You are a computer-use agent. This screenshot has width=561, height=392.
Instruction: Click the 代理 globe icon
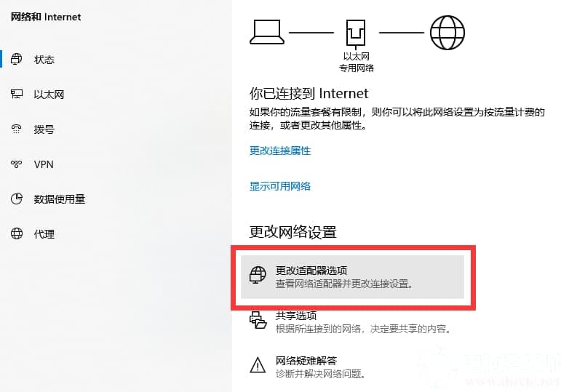point(17,233)
